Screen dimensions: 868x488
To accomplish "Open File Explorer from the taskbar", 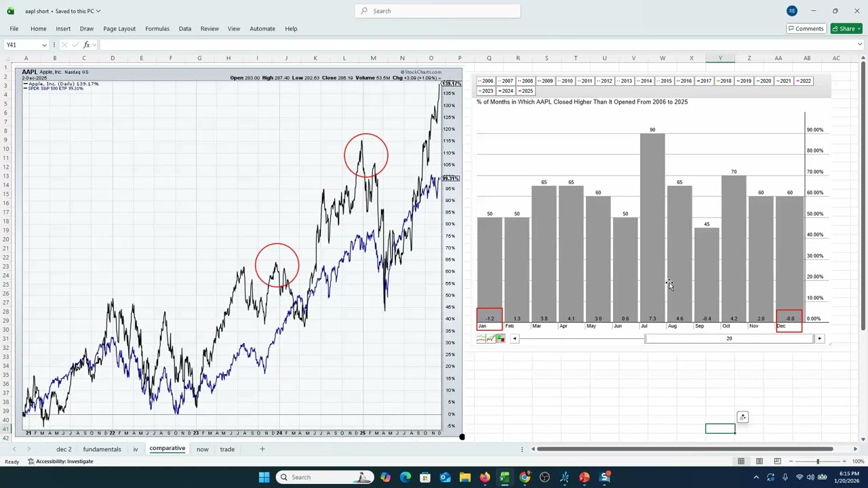I will [465, 477].
